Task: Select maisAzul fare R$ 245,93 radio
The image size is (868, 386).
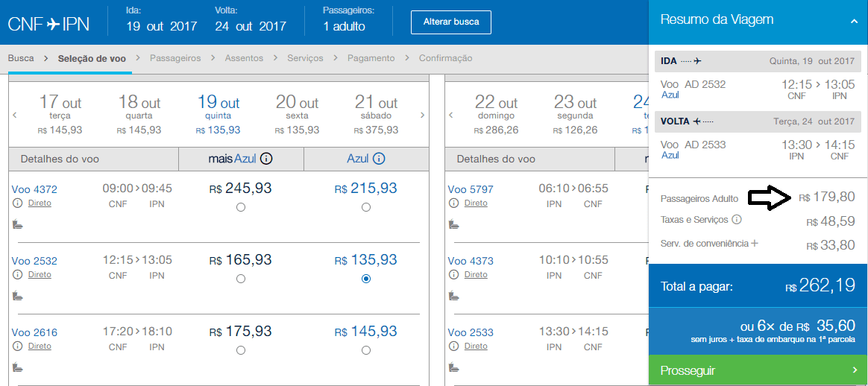Action: (240, 207)
